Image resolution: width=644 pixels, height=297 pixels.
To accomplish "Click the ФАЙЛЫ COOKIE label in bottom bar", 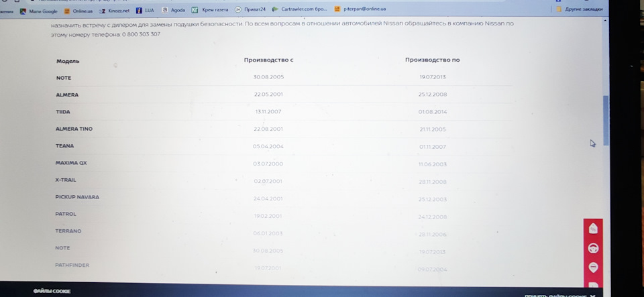I will (52, 291).
